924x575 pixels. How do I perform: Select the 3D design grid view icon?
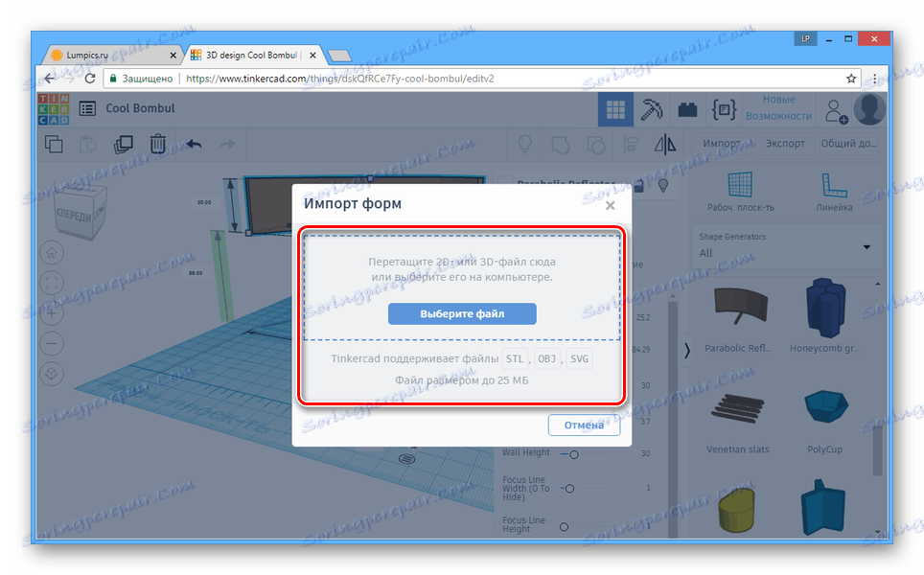[x=615, y=109]
